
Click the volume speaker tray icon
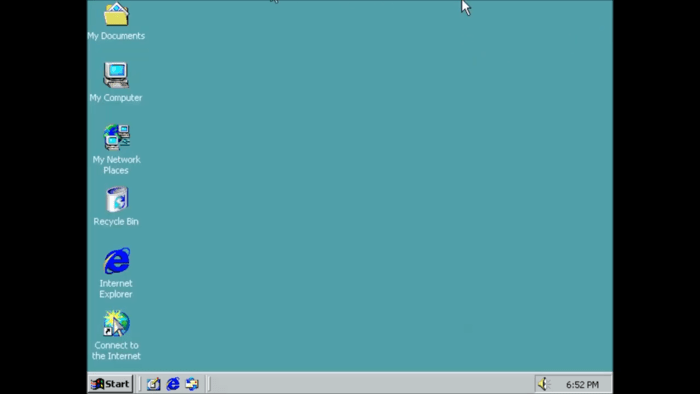tap(543, 384)
